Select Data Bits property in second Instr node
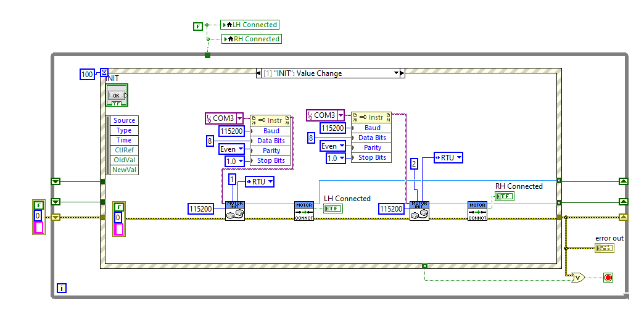The image size is (644, 314). (x=371, y=138)
